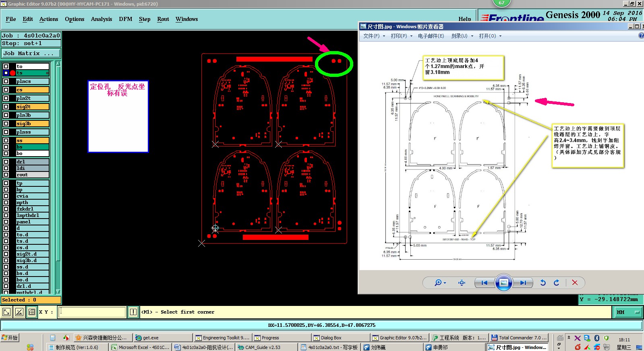Screen dimensions: 644x351
Task: Switch to Engineering Toolkit taskbar button
Action: (x=222, y=338)
